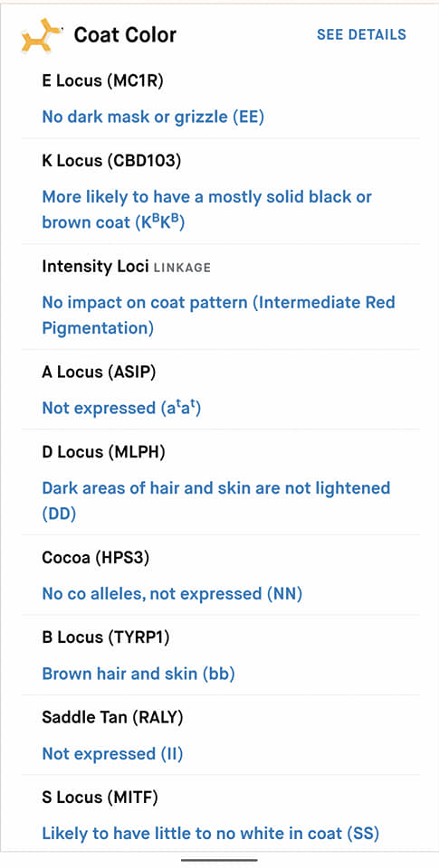Viewport: 439px width, 868px height.
Task: Tap mostly solid black or brown coat result
Action: tap(206, 209)
